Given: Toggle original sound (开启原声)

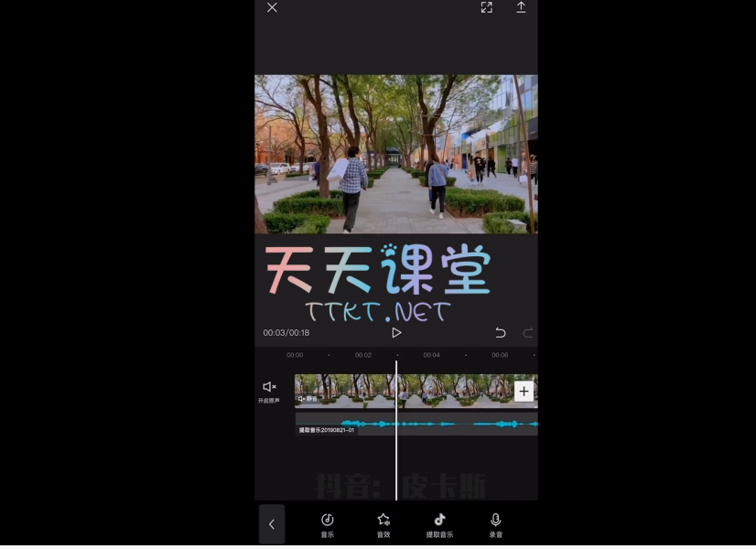Looking at the screenshot, I should (x=269, y=392).
